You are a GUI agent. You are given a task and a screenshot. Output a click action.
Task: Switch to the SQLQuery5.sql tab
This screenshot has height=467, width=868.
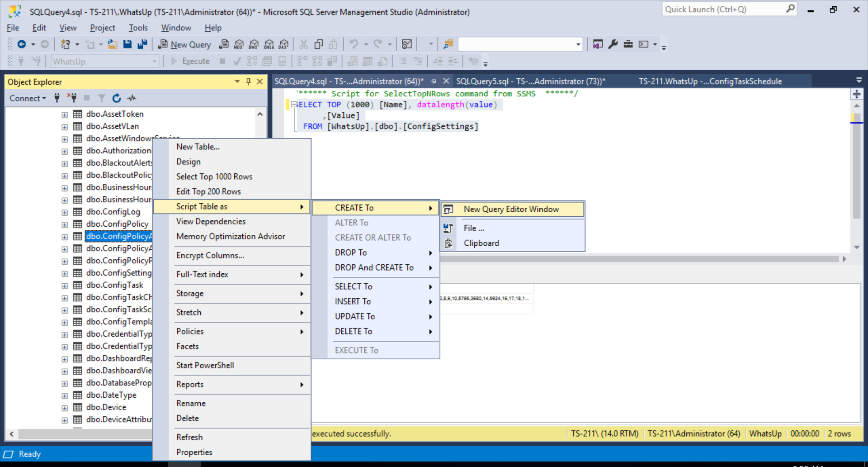(x=530, y=81)
